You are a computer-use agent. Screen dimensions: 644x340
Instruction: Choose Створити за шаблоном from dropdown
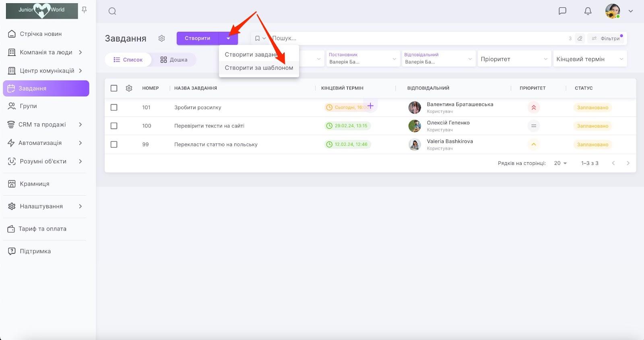[x=259, y=68]
